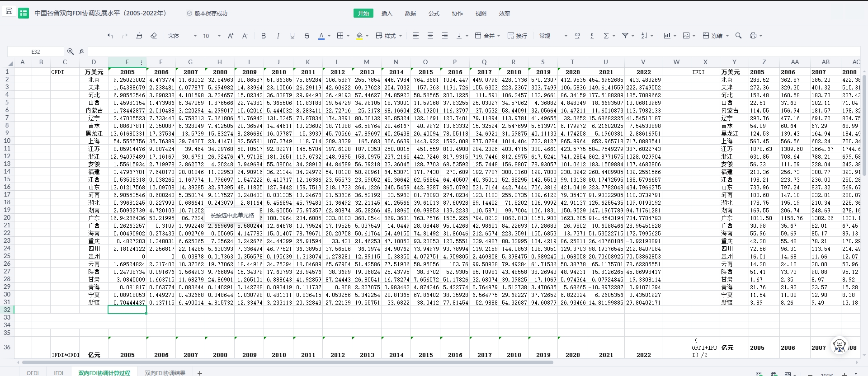Click the 版本保存成功 save status
This screenshot has height=376, width=868.
207,13
